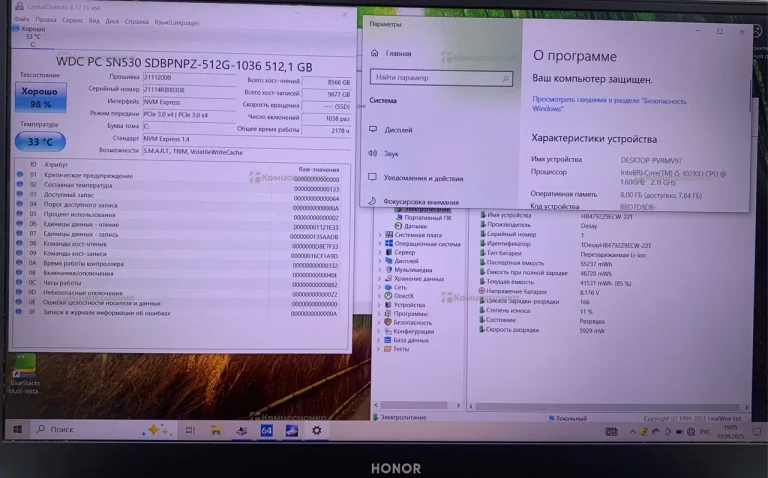Open Уведомления и действия settings page
This screenshot has height=478, width=768.
pos(424,178)
